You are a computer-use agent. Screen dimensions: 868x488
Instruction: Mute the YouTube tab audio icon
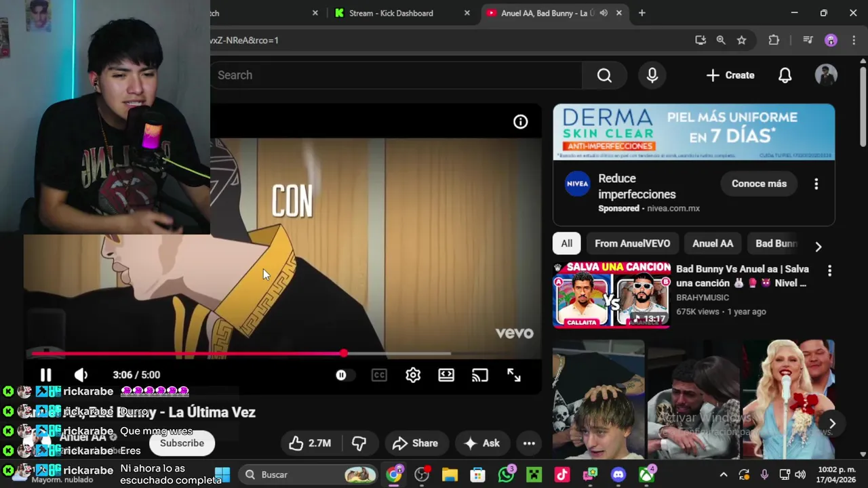point(604,13)
